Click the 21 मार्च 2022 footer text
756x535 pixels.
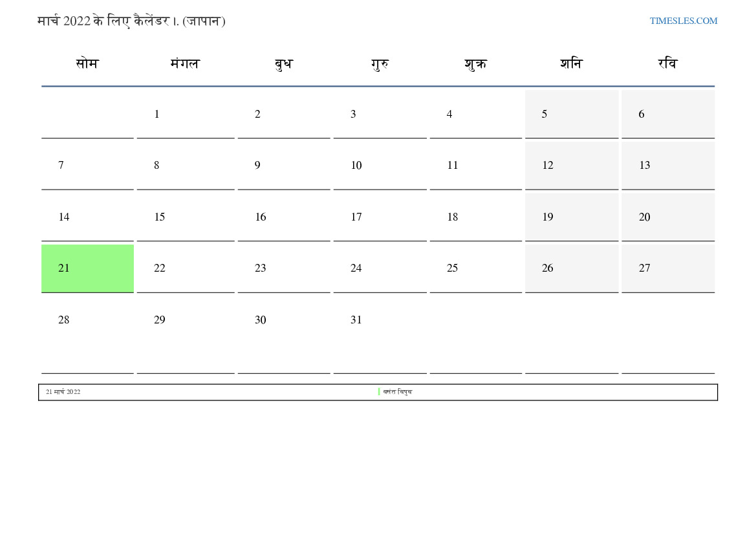(63, 392)
